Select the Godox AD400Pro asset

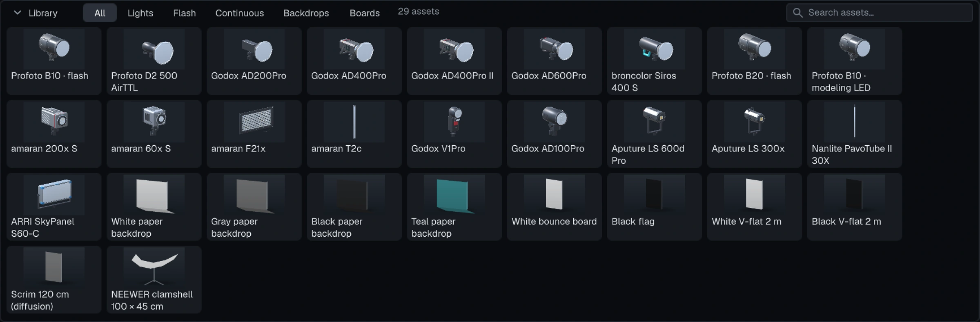click(x=354, y=61)
